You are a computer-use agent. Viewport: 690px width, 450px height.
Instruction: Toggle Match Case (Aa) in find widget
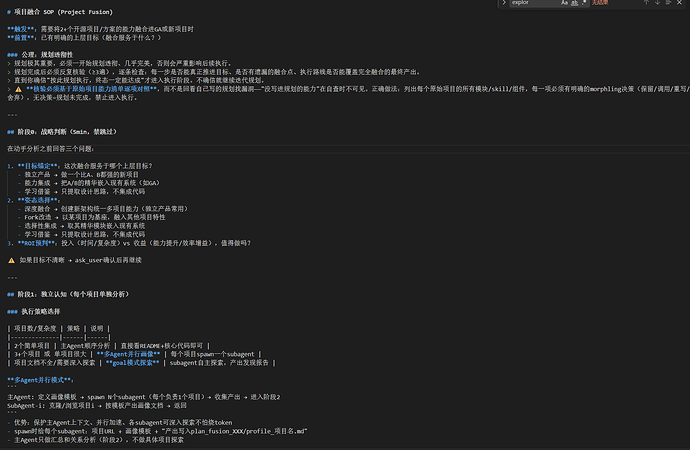pyautogui.click(x=564, y=3)
